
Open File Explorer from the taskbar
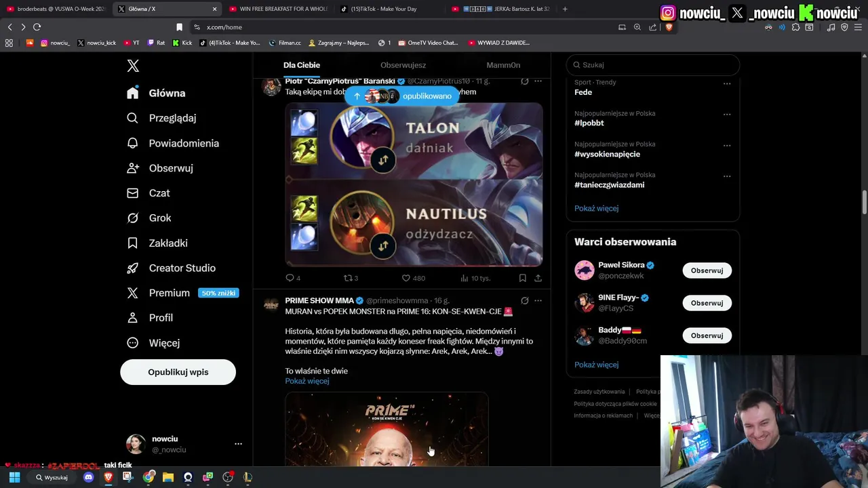tap(168, 477)
